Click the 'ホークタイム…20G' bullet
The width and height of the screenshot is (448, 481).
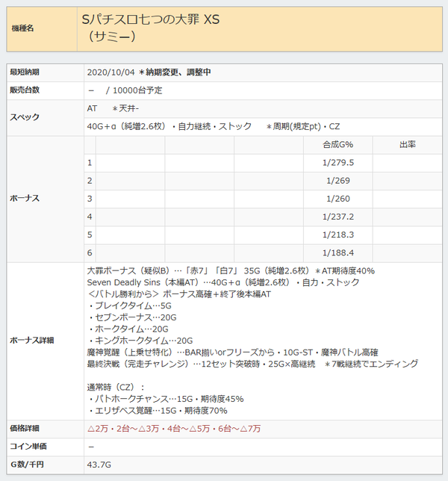tap(128, 329)
